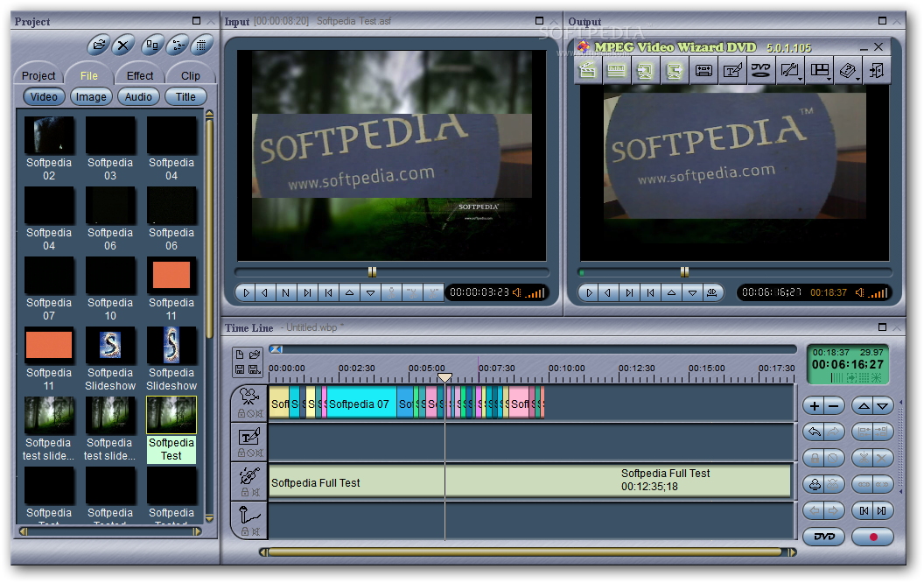Open the title editor icon in Output toolbar

tap(732, 71)
